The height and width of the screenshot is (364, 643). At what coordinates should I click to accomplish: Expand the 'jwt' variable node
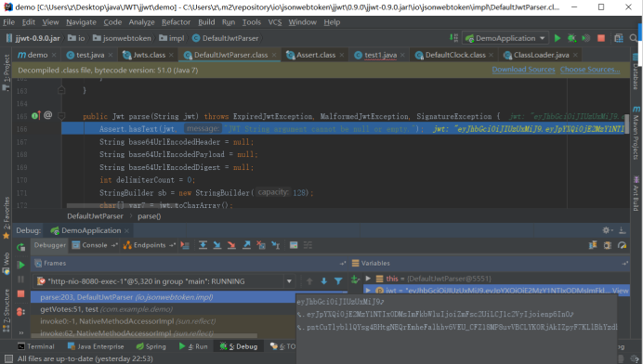[368, 291]
